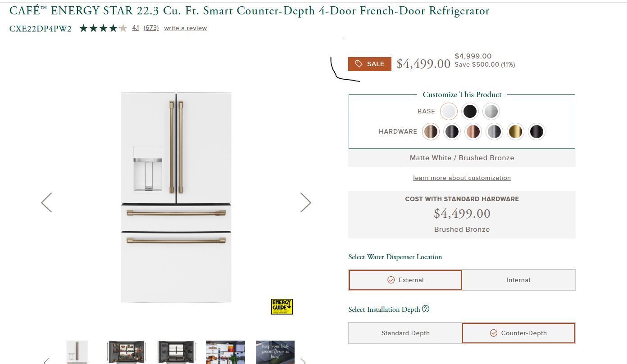Show next product image via right arrow

(x=306, y=202)
